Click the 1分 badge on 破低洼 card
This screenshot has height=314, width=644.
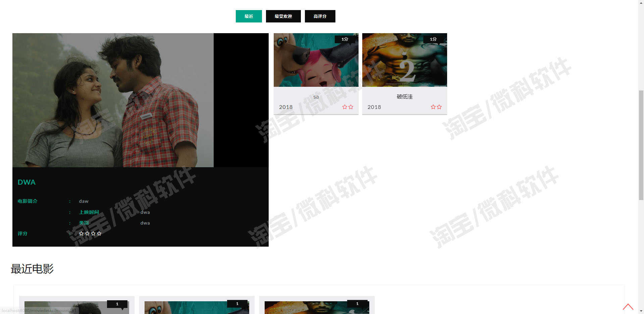coord(433,39)
